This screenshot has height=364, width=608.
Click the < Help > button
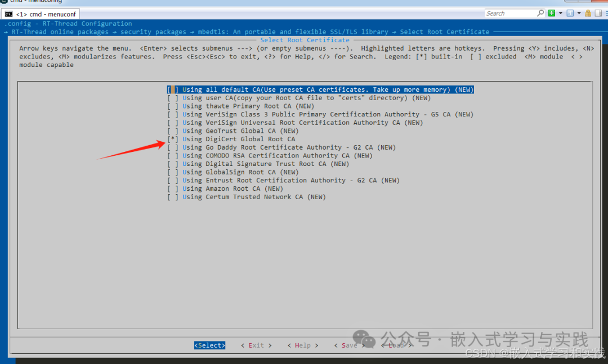point(303,345)
